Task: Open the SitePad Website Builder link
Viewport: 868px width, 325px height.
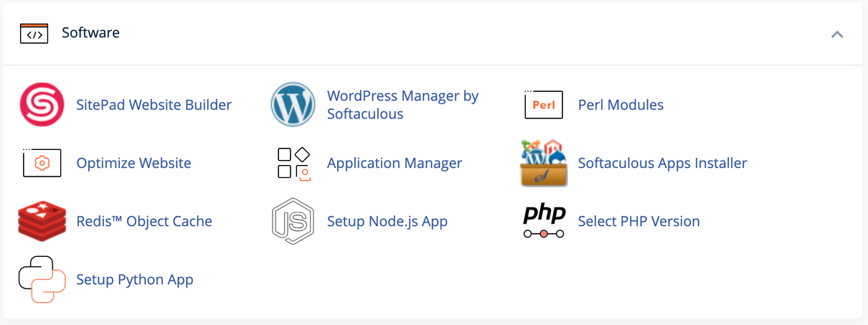Action: tap(154, 105)
